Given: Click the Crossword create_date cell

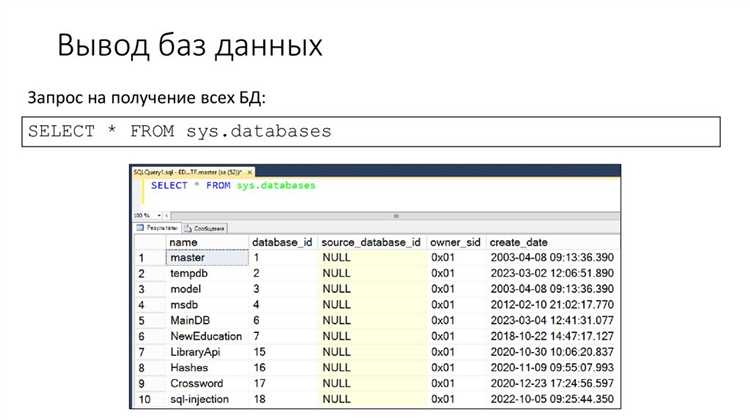Looking at the screenshot, I should [x=552, y=383].
